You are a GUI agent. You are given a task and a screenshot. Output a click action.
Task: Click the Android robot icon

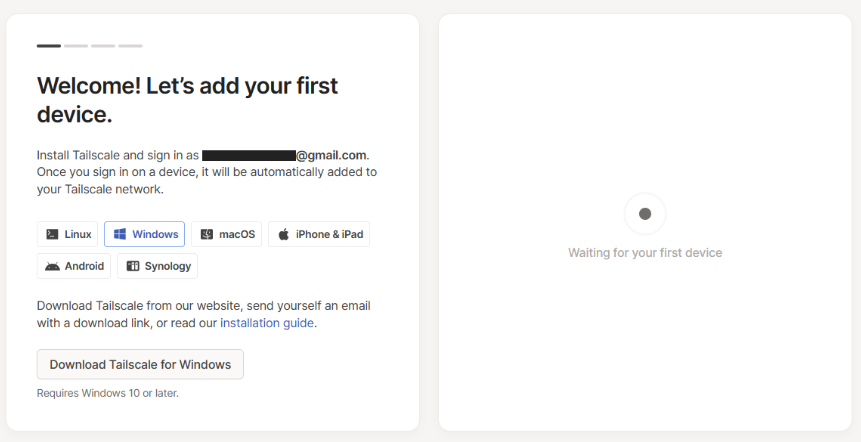click(52, 266)
